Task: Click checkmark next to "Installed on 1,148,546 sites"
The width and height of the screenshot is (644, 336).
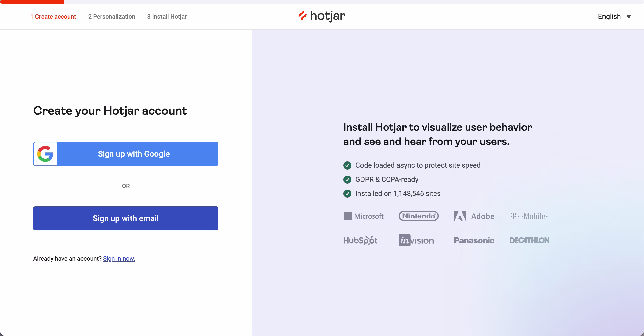Action: click(347, 193)
